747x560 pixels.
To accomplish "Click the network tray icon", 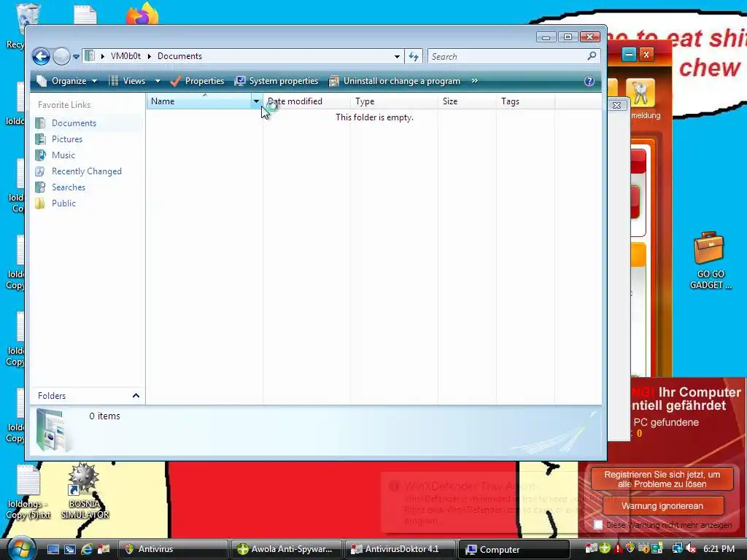I will pos(677,548).
